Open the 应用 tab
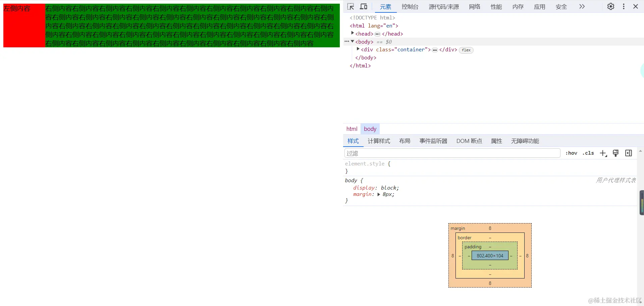Screen dimensions: 644x306 click(540, 7)
